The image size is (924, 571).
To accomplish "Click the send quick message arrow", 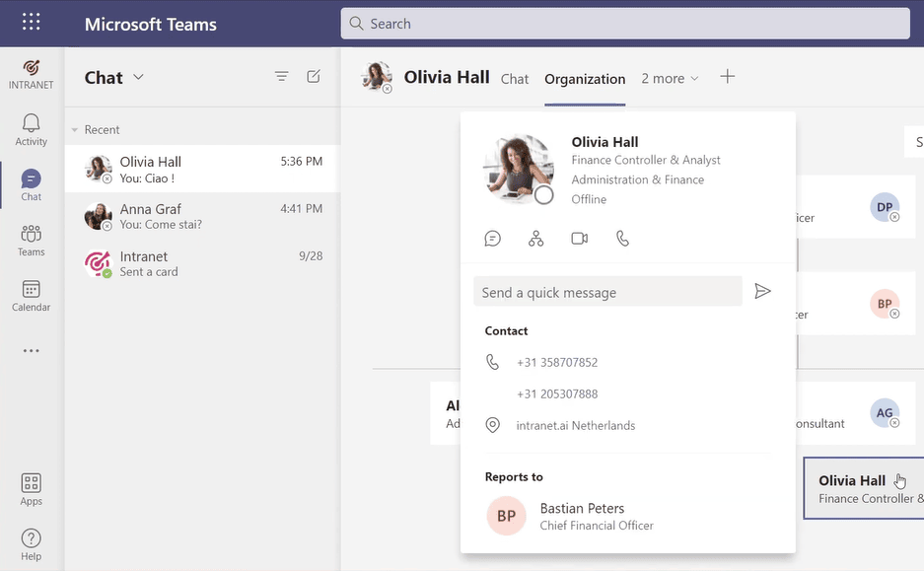I will (x=762, y=291).
